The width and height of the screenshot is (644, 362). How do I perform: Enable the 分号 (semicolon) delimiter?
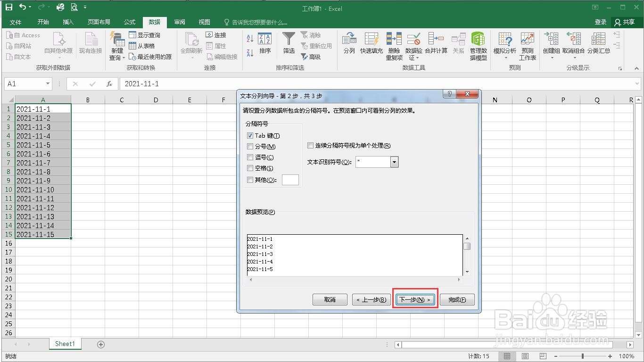[249, 146]
